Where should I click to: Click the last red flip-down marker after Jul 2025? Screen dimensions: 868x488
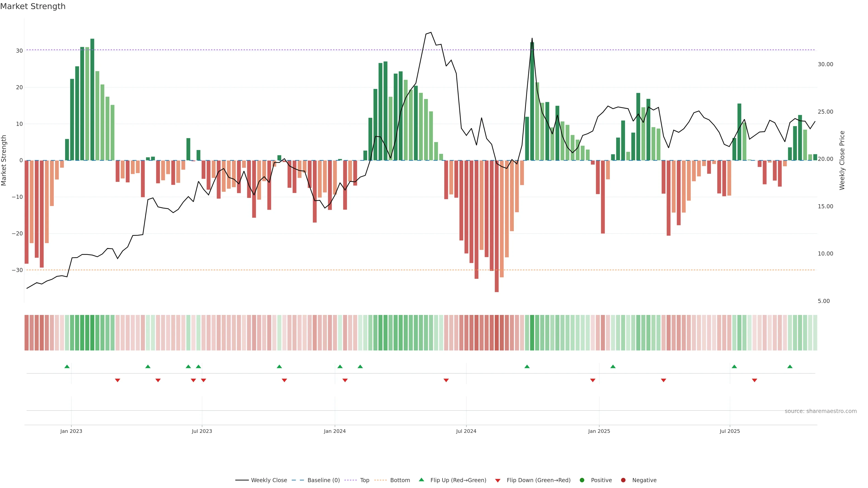tap(755, 380)
